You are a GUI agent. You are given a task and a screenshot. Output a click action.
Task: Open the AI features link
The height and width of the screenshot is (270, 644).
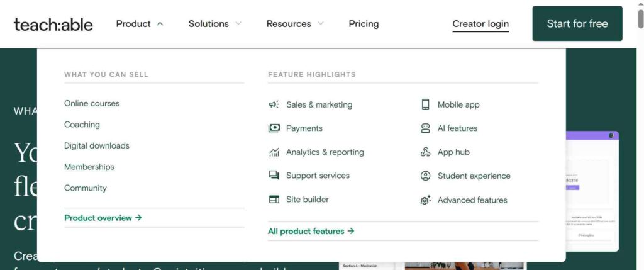tap(458, 128)
